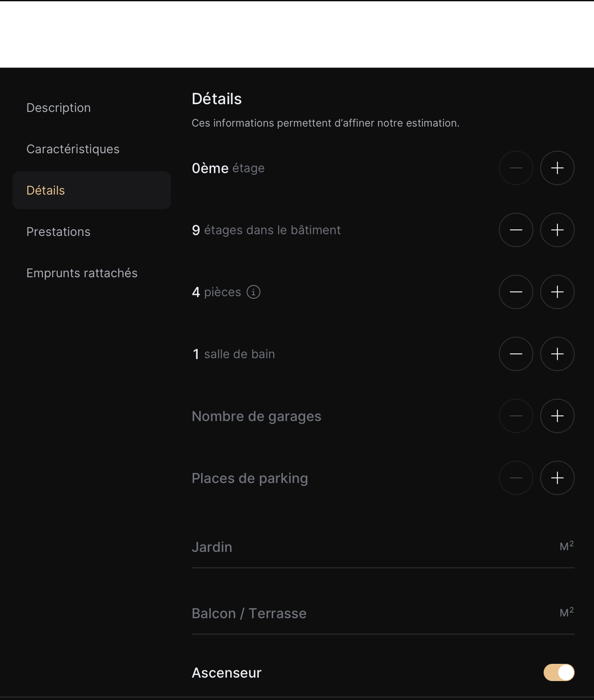Increase the number of pièces

click(x=557, y=292)
